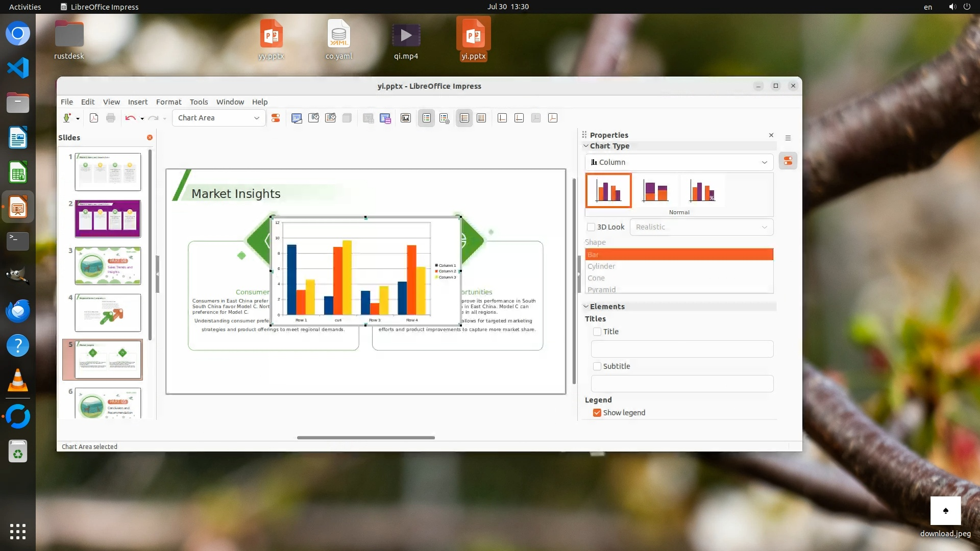Check the Title checkbox under Titles

point(597,332)
